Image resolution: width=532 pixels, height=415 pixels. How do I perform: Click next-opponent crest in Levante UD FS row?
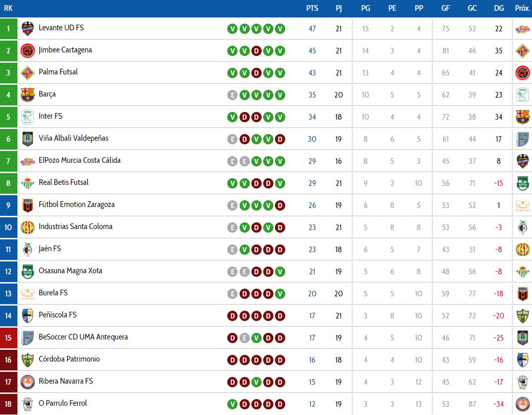(x=522, y=29)
